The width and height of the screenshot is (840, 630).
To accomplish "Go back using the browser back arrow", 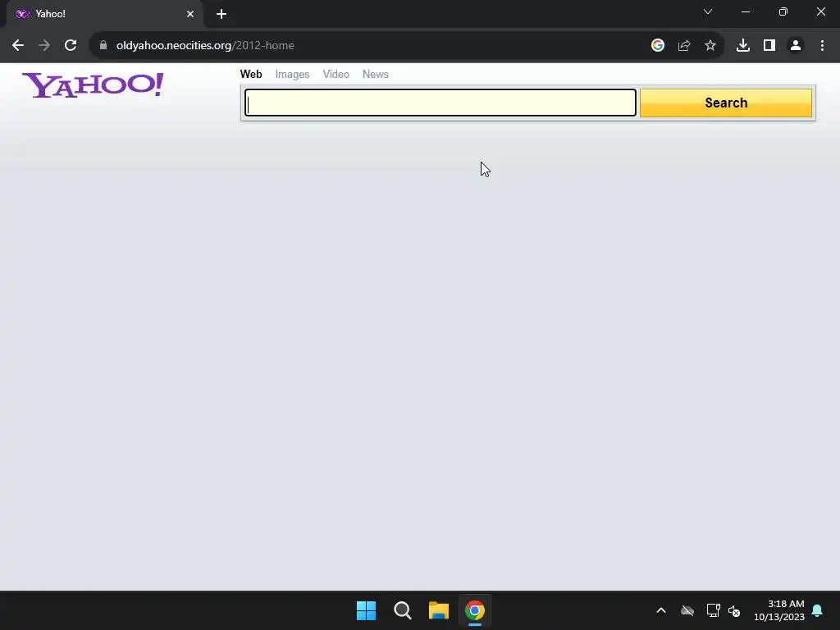I will tap(18, 46).
